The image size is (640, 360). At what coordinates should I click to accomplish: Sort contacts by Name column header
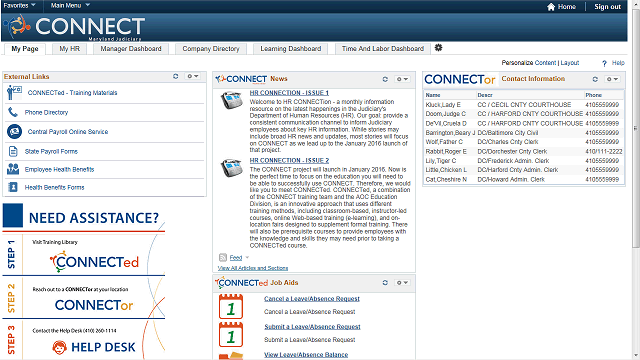click(x=433, y=95)
